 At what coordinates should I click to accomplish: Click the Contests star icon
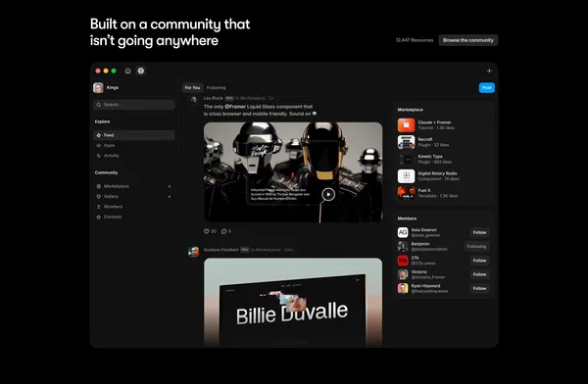pos(99,216)
